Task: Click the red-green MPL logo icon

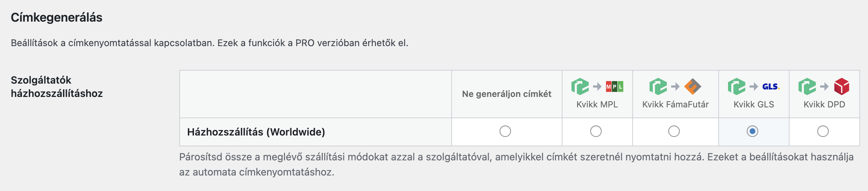Action: (x=615, y=86)
